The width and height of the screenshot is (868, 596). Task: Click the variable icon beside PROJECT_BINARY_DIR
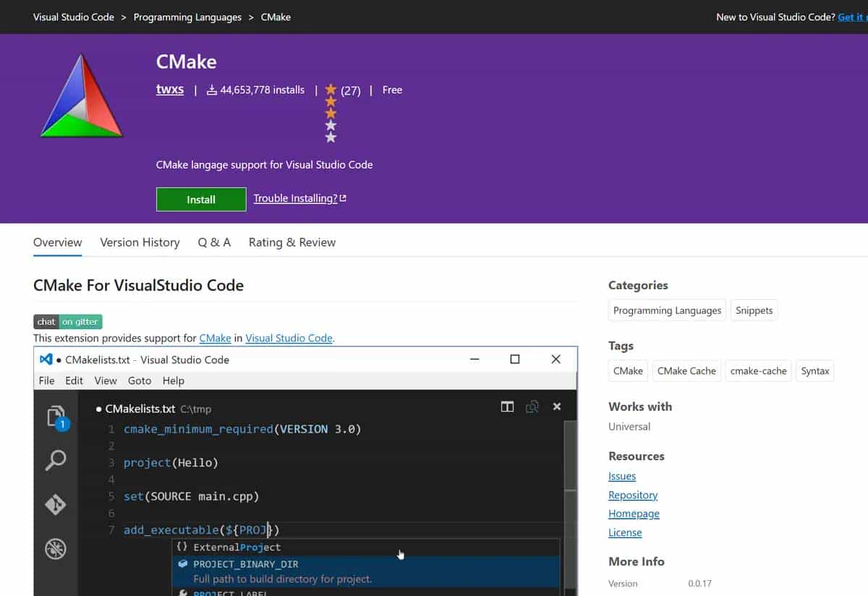pyautogui.click(x=181, y=563)
